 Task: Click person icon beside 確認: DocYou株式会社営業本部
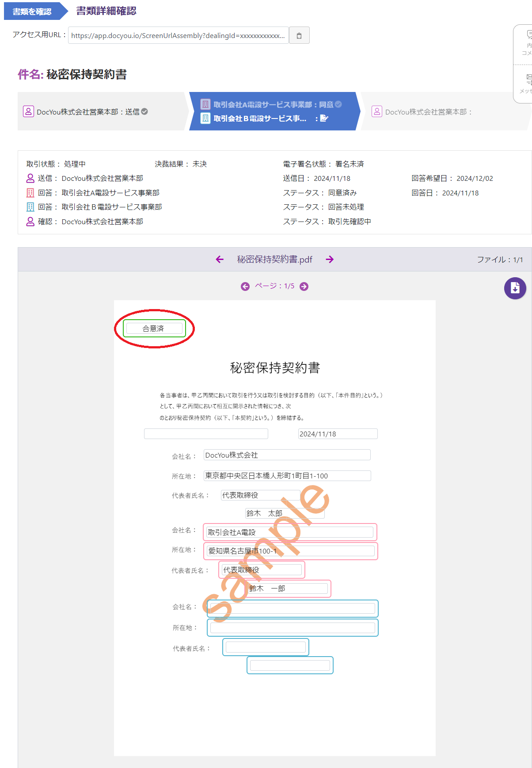(30, 222)
